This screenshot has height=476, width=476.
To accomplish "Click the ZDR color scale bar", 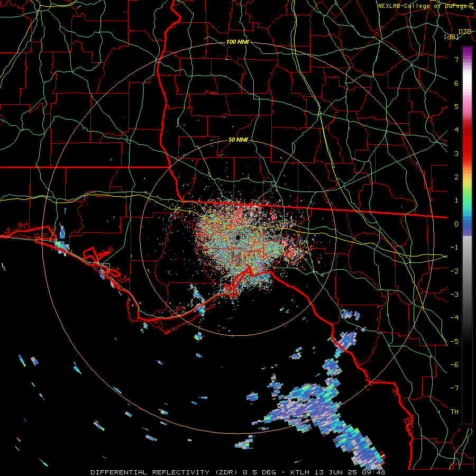I will point(467,235).
